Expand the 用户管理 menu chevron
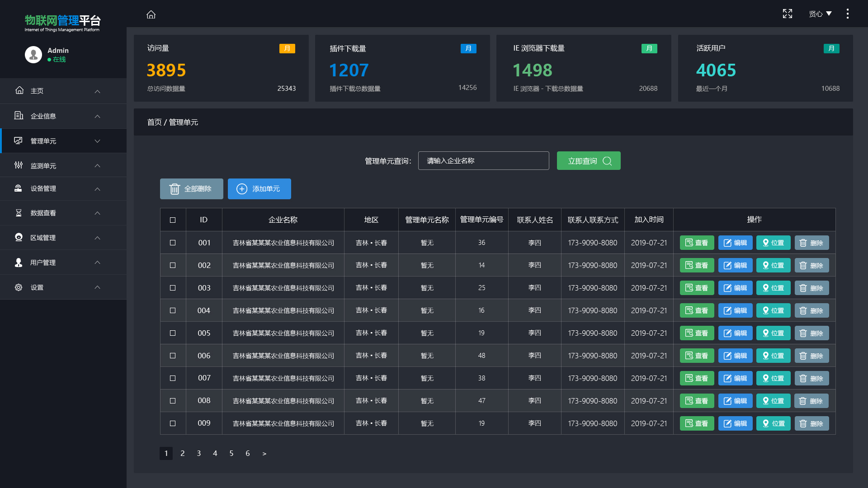 [97, 263]
